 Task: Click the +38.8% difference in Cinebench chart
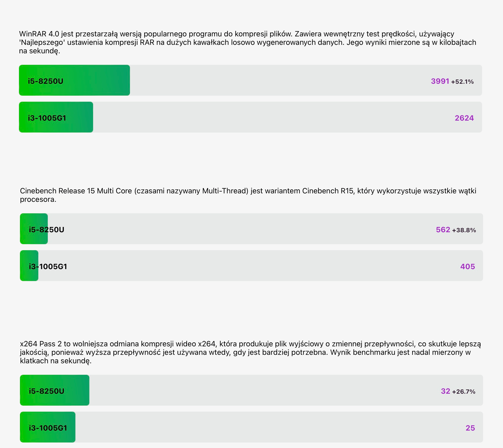pos(464,230)
